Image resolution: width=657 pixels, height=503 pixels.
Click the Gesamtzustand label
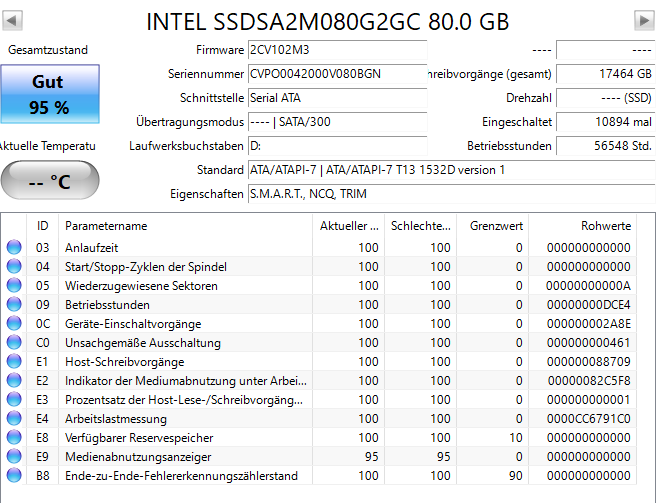tap(48, 50)
